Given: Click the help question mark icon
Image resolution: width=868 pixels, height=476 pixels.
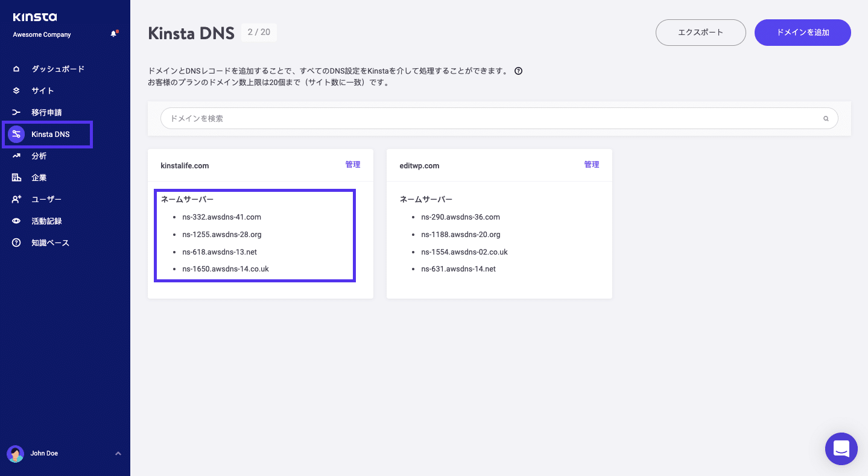Looking at the screenshot, I should click(x=518, y=71).
